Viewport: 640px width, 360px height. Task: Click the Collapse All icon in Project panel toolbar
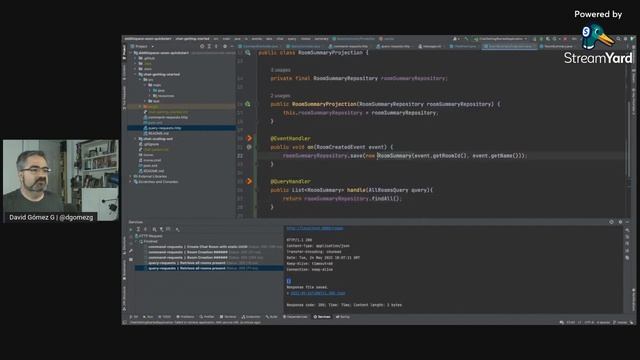point(216,47)
